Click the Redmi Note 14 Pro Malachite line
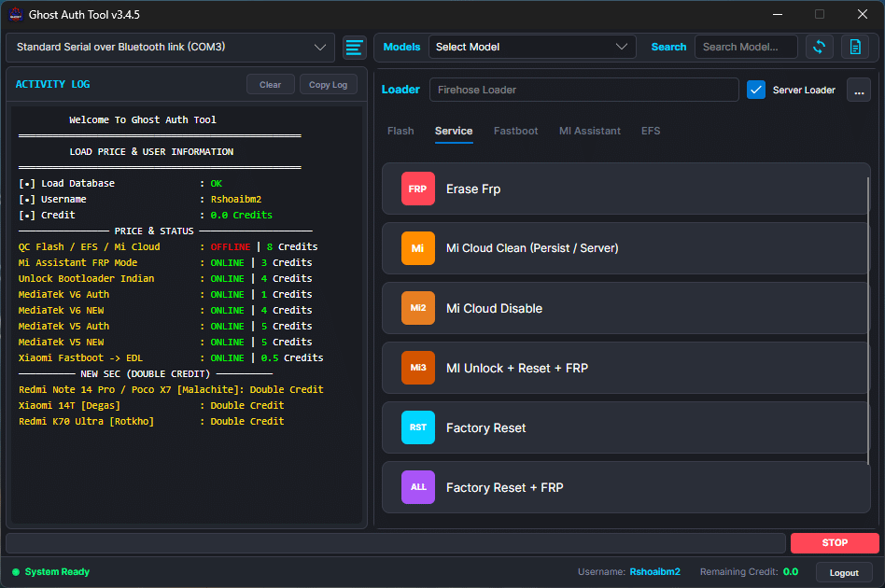 click(x=171, y=390)
